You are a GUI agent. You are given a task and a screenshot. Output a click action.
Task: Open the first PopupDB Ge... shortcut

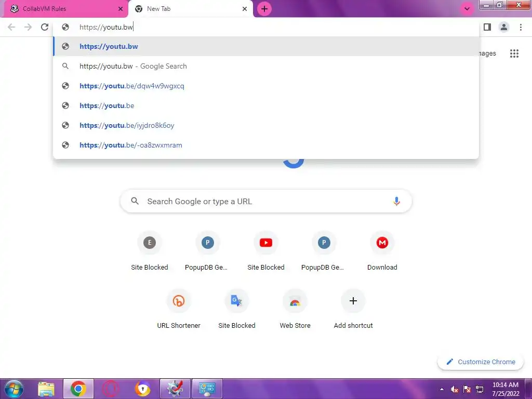(x=208, y=250)
